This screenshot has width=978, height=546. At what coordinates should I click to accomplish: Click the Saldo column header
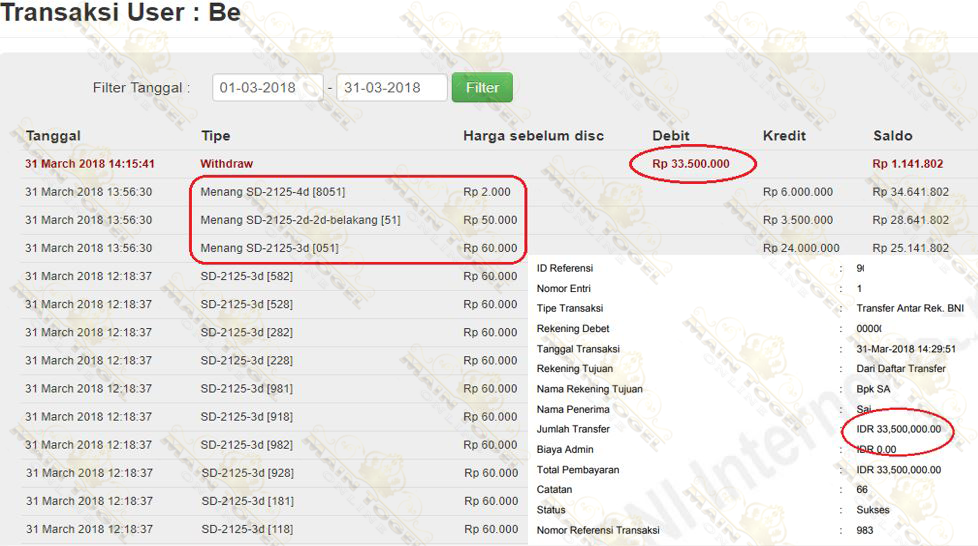[x=892, y=136]
